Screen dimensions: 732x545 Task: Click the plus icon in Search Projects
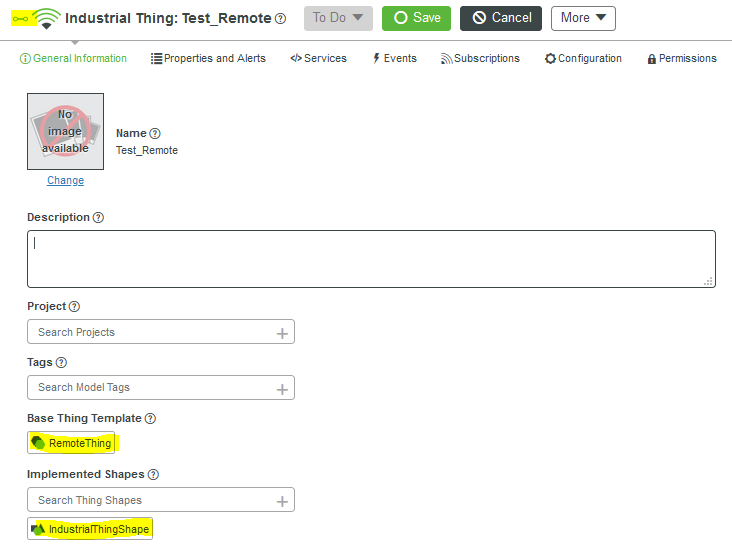pyautogui.click(x=282, y=333)
